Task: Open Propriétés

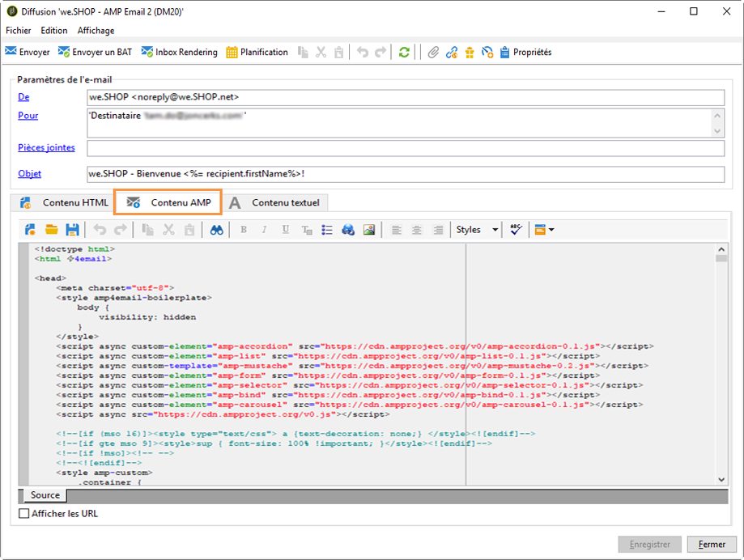Action: [525, 52]
